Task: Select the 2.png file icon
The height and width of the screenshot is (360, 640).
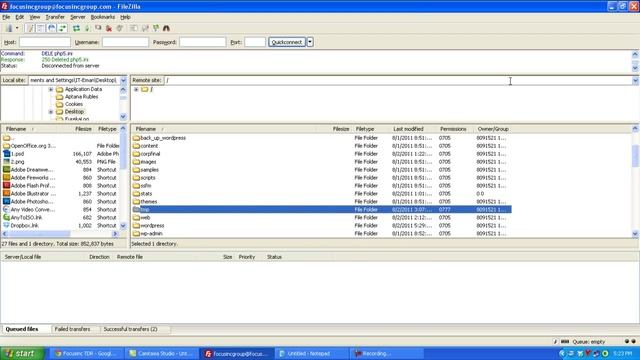Action: click(7, 162)
